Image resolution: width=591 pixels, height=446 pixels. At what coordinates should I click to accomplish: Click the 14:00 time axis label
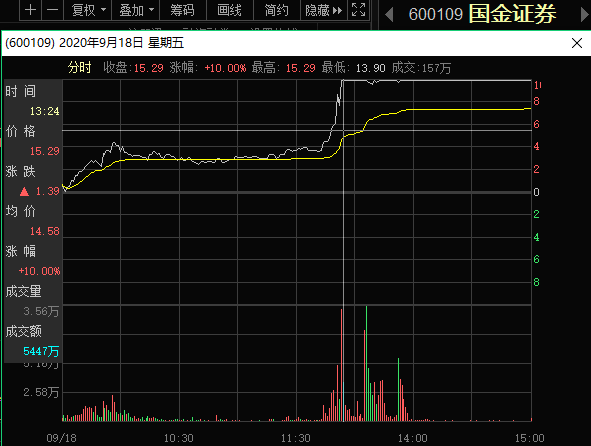(413, 438)
